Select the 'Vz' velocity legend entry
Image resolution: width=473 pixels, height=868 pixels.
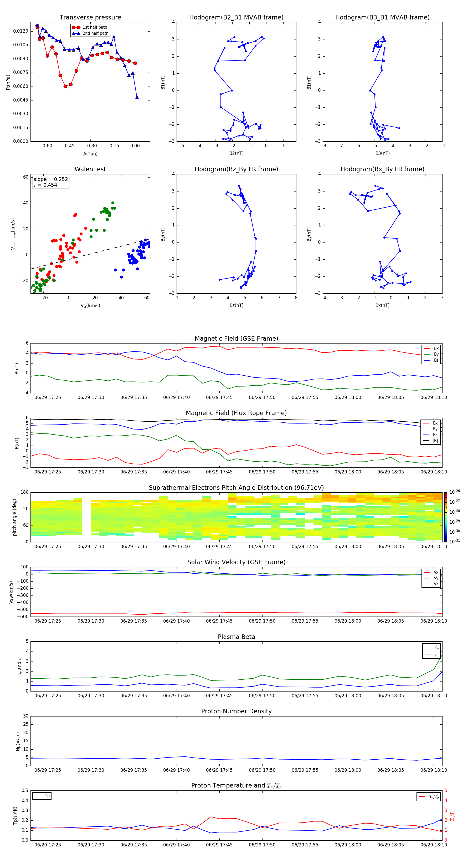[431, 584]
